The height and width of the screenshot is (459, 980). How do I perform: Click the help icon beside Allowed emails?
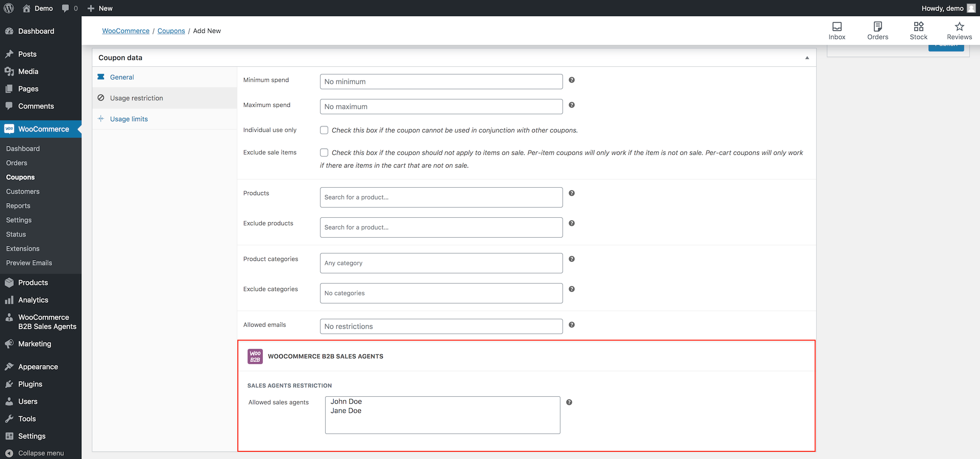(572, 325)
